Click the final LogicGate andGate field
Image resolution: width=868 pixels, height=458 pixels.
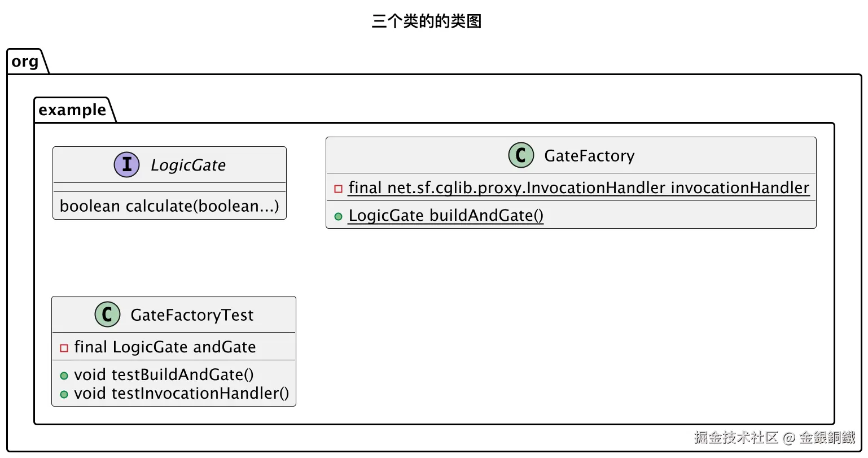tap(165, 347)
